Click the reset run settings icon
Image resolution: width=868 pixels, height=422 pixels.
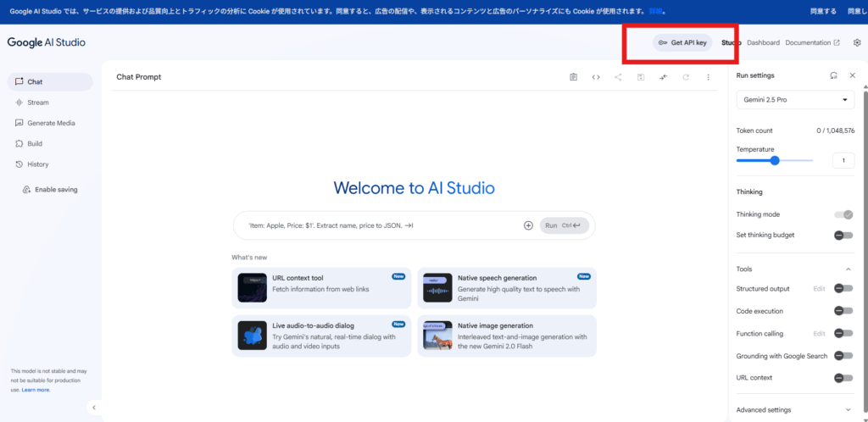tap(834, 75)
